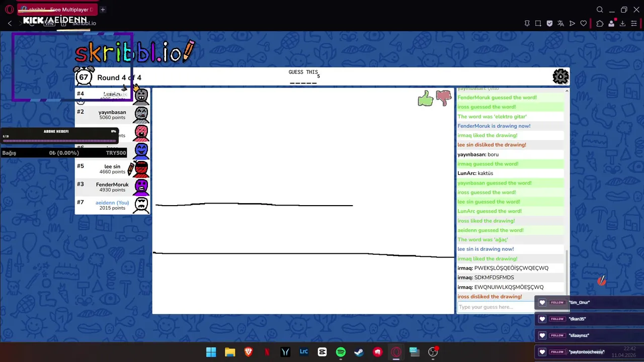This screenshot has width=644, height=362.
Task: Open Brave browser from taskbar
Action: pos(249,352)
